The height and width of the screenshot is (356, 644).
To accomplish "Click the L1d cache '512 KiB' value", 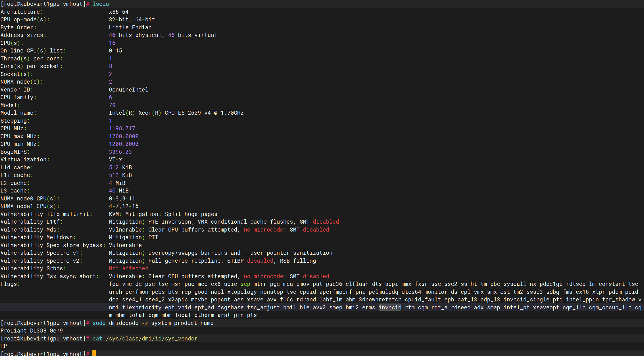I will point(120,167).
